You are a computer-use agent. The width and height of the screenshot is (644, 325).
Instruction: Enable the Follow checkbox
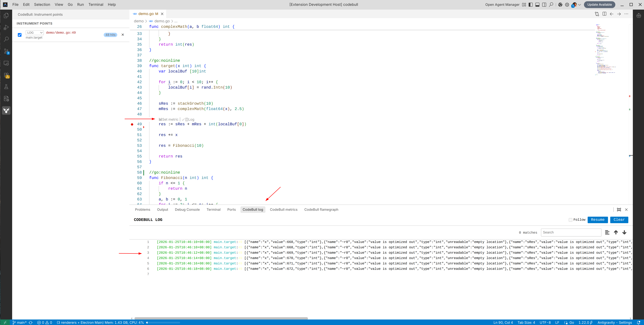coord(570,220)
